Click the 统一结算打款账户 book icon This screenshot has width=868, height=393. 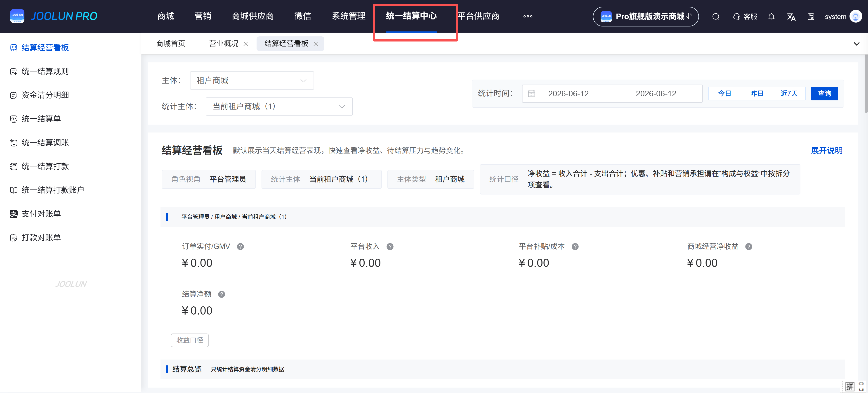click(14, 190)
